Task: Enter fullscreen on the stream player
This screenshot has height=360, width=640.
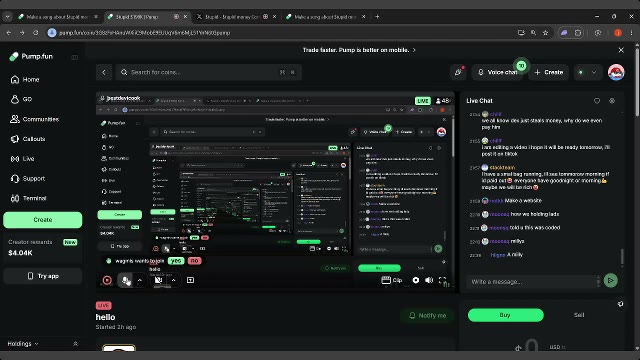Action: tap(442, 280)
